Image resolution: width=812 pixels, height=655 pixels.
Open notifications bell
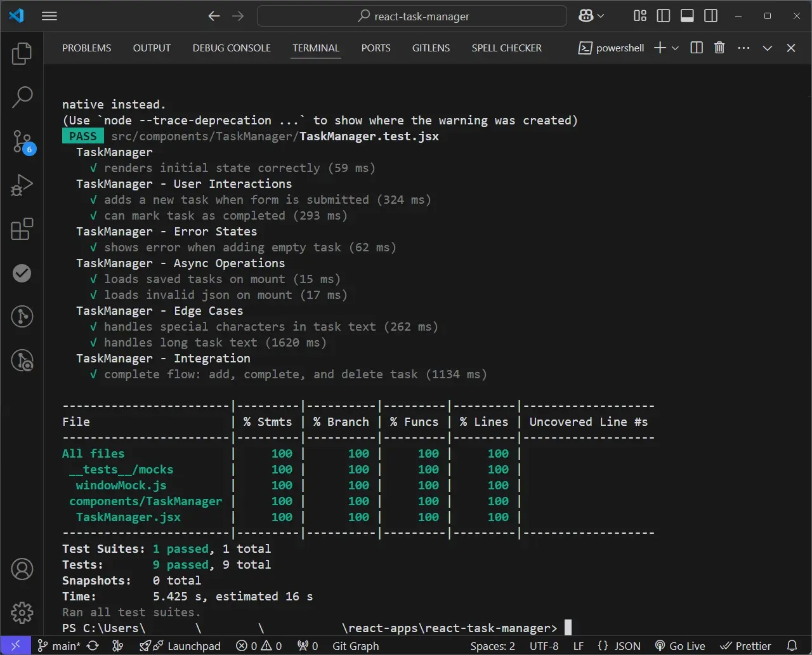tap(792, 646)
